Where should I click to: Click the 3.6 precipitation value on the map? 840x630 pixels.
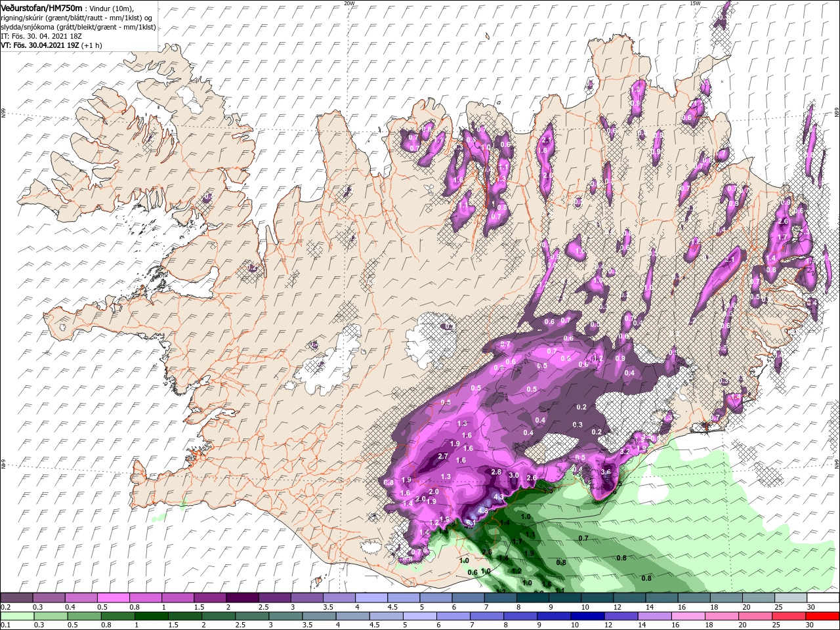click(x=606, y=472)
